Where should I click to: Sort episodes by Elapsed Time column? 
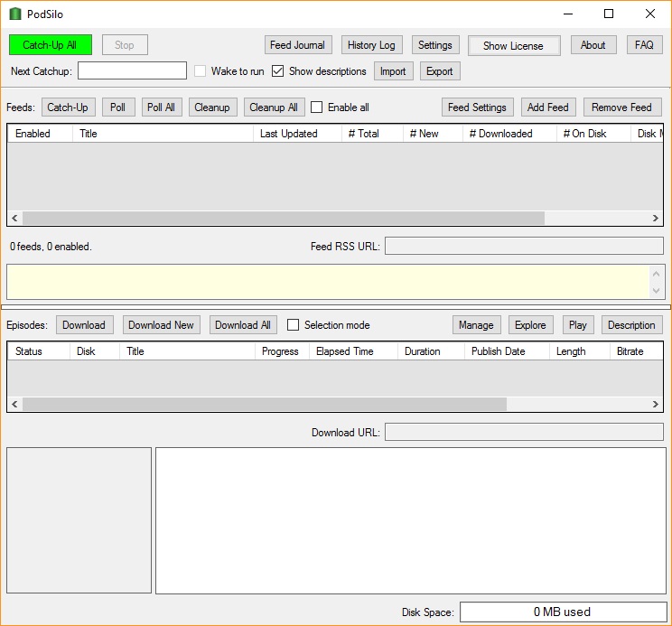tap(353, 351)
